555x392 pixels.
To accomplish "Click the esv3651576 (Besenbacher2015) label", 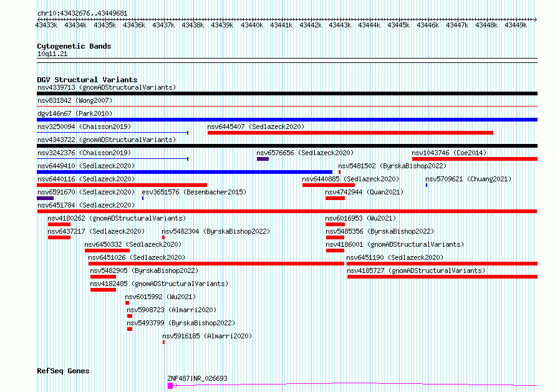I will click(x=194, y=192).
